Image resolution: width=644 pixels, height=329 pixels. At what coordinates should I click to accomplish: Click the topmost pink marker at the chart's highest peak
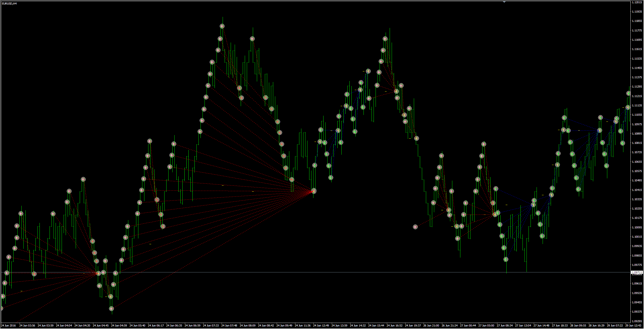click(x=222, y=26)
